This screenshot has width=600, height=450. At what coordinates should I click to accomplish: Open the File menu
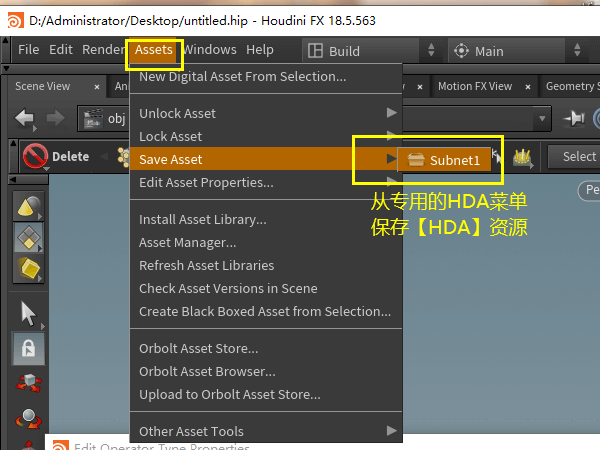tap(29, 50)
